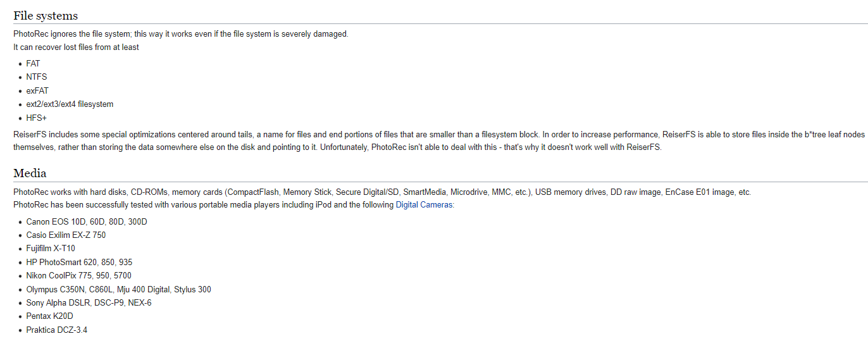Viewport: 868px width, 348px height.
Task: Select the Fujifilm X-T10 entry
Action: 51,249
